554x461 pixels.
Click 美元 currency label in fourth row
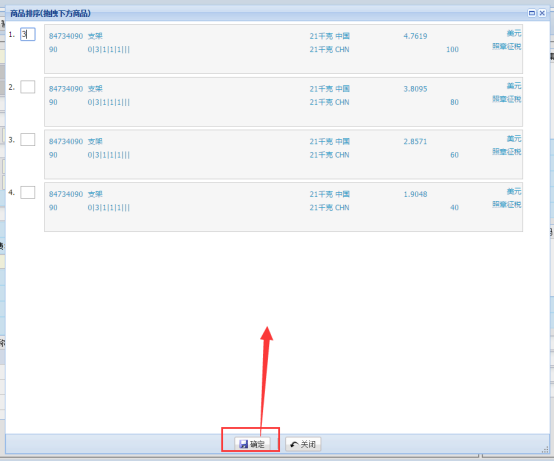click(514, 191)
